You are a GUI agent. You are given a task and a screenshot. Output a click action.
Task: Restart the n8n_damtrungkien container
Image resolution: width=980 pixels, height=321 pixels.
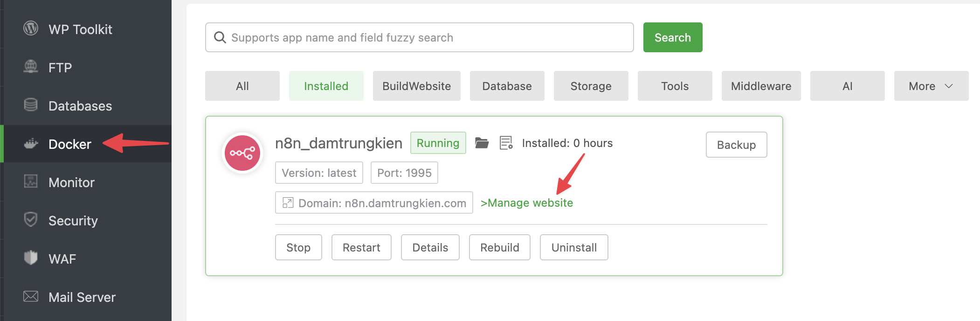tap(361, 247)
